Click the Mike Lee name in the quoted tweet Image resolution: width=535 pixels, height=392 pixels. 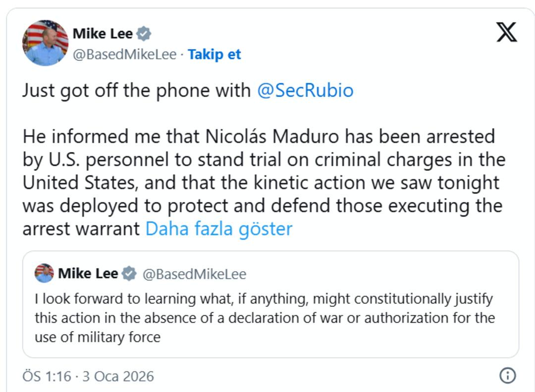[88, 274]
